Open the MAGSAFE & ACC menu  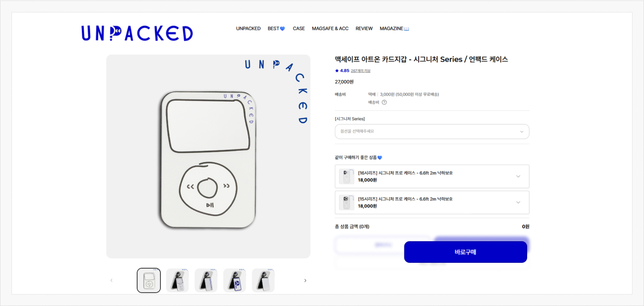tap(330, 28)
